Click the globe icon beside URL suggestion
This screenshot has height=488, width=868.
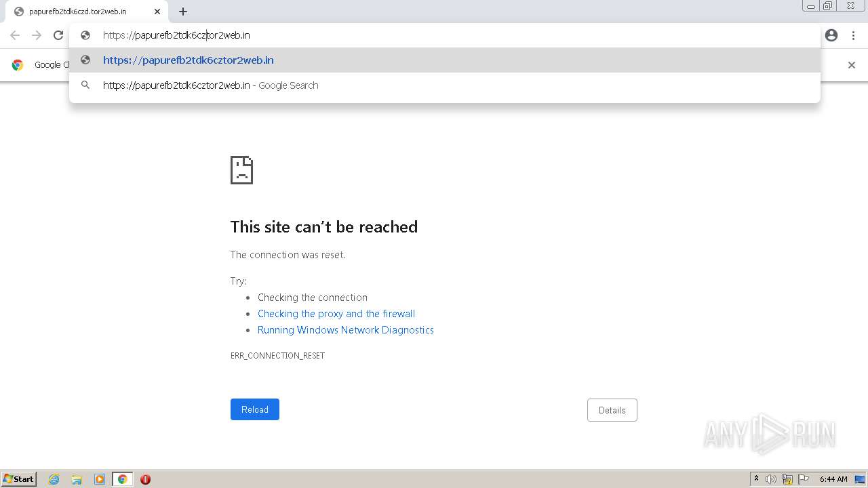point(85,60)
